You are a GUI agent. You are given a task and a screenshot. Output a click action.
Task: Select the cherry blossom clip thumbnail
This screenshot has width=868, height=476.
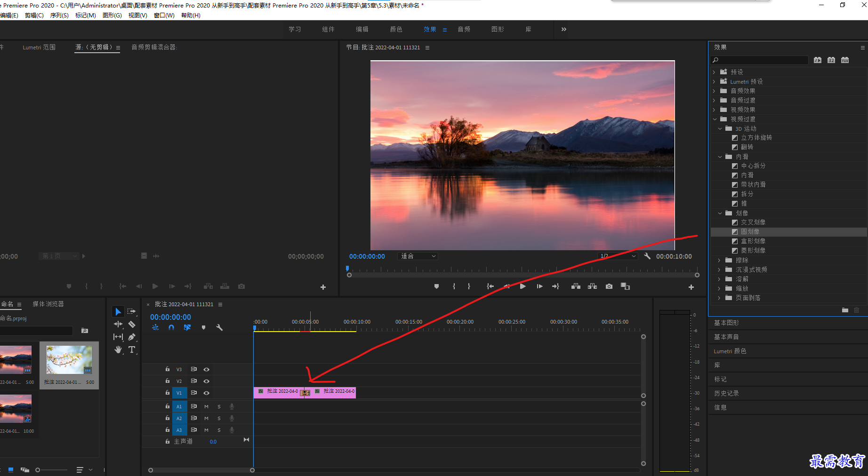69,360
